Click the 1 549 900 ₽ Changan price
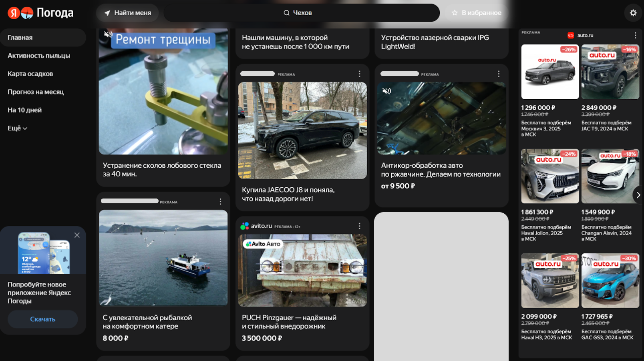Viewport: 644px width, 361px height. [598, 212]
